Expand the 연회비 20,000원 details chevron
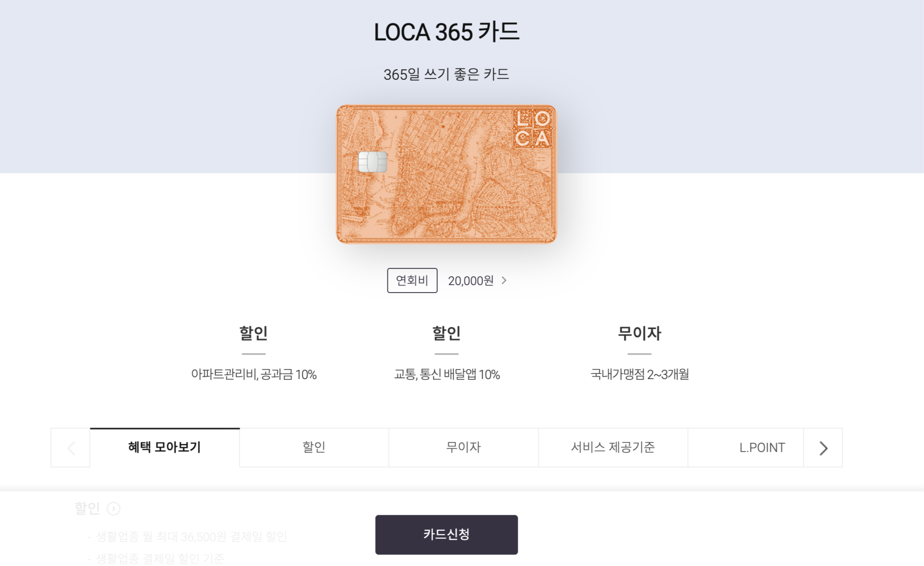The width and height of the screenshot is (924, 566). click(x=504, y=280)
